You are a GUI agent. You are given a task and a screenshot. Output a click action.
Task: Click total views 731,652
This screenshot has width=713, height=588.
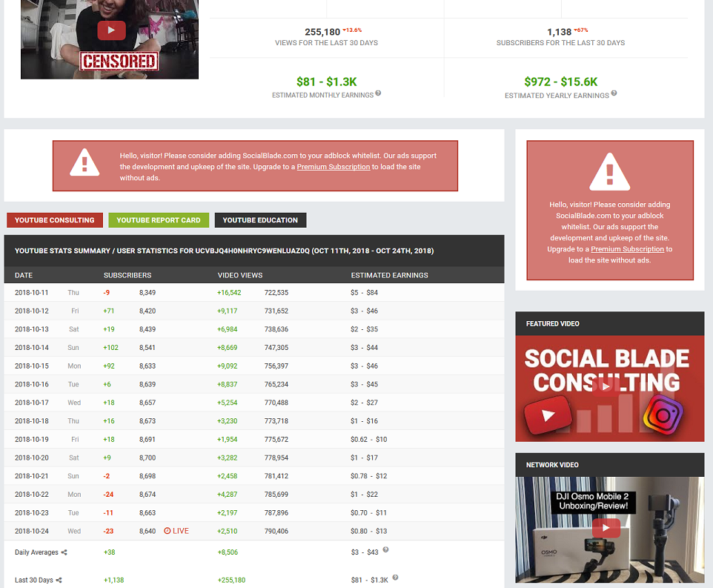click(276, 311)
